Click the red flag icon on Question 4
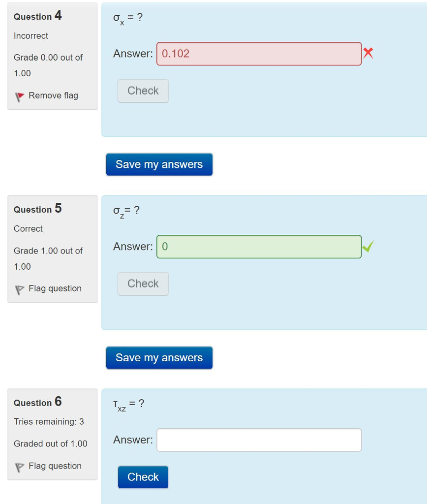Image resolution: width=427 pixels, height=504 pixels. pos(19,96)
